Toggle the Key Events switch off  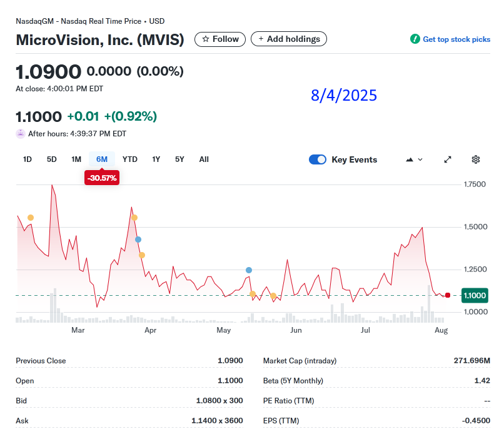[318, 159]
